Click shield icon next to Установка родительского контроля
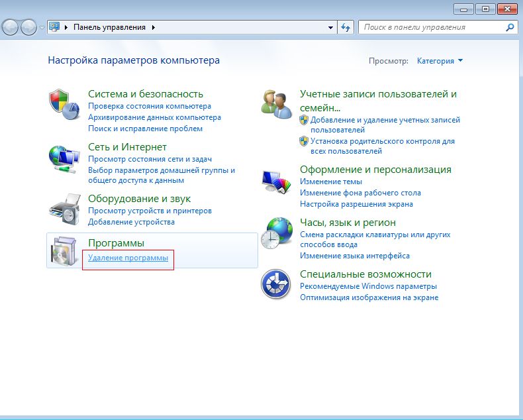Screen dimensions: 523x420 [303, 141]
